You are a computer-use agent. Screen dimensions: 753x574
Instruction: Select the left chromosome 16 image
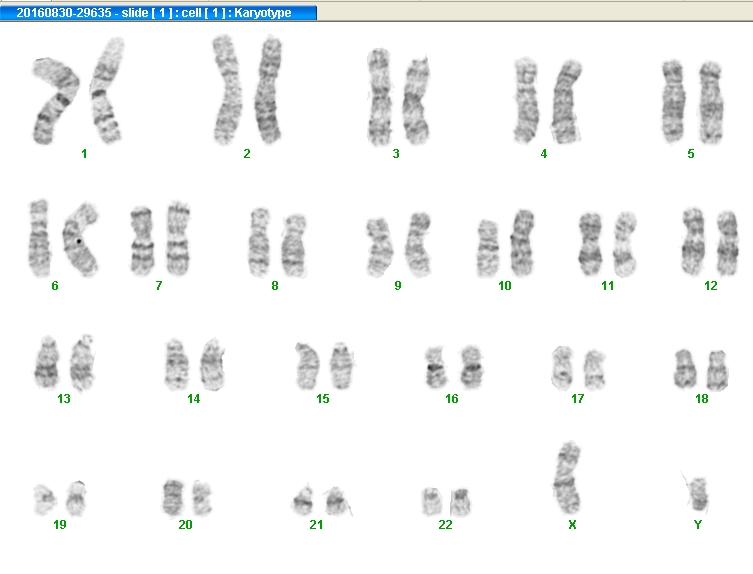click(436, 366)
